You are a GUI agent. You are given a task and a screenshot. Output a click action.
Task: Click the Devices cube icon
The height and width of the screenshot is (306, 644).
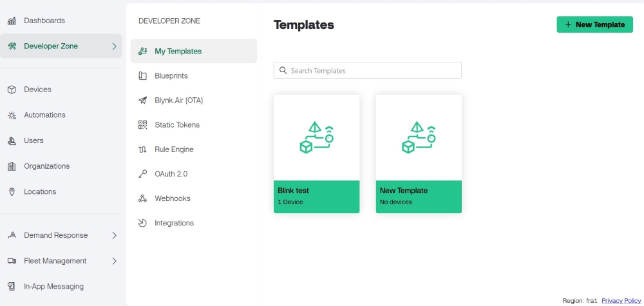12,90
